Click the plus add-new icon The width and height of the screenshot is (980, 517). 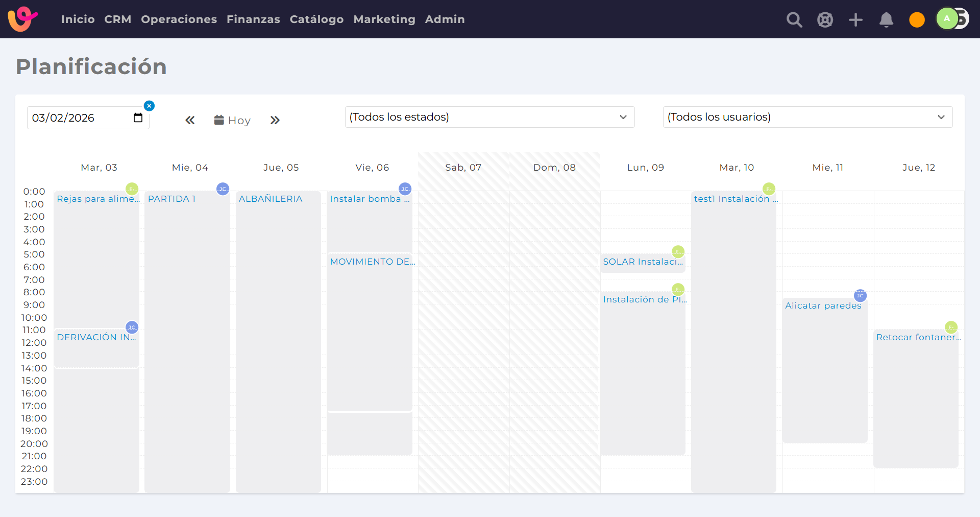click(855, 20)
